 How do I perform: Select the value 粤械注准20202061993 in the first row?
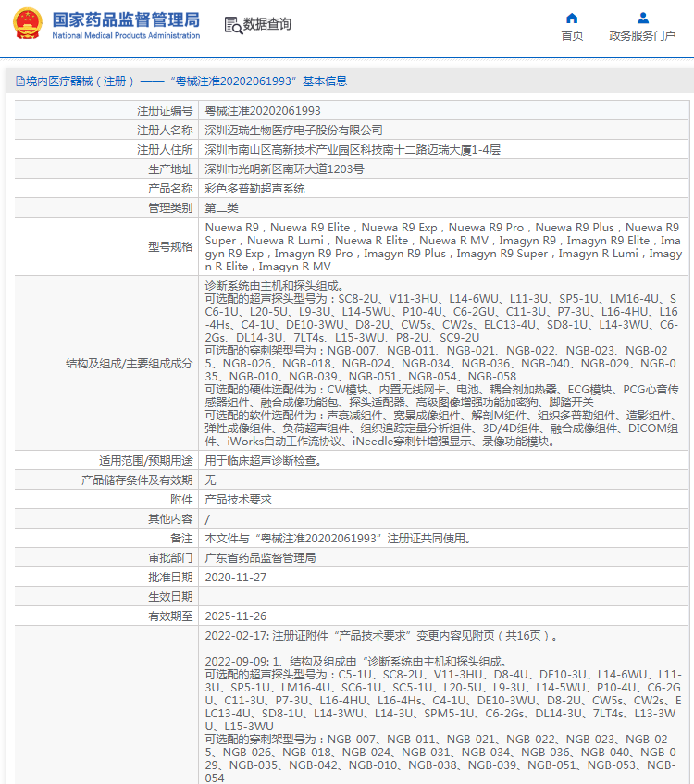[263, 110]
